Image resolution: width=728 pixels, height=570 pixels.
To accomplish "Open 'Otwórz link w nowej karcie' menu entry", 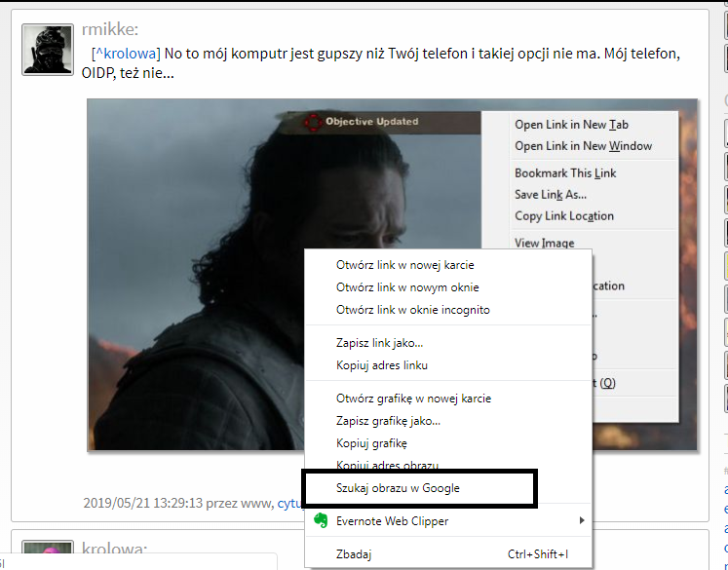I will (x=448, y=265).
